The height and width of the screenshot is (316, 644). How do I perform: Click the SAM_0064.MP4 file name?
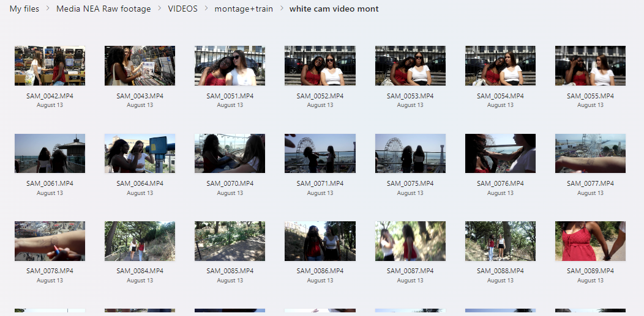click(x=140, y=183)
